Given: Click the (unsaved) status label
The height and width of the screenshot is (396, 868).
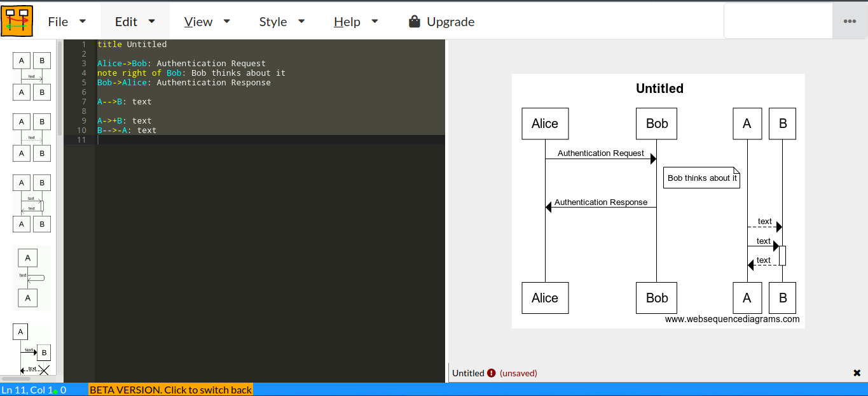Looking at the screenshot, I should 518,373.
